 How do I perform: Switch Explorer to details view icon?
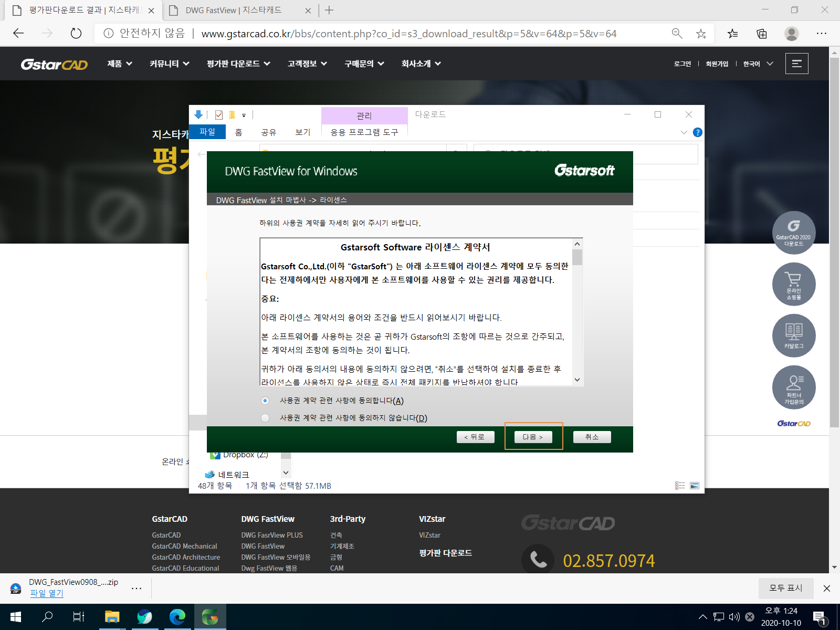pyautogui.click(x=680, y=486)
